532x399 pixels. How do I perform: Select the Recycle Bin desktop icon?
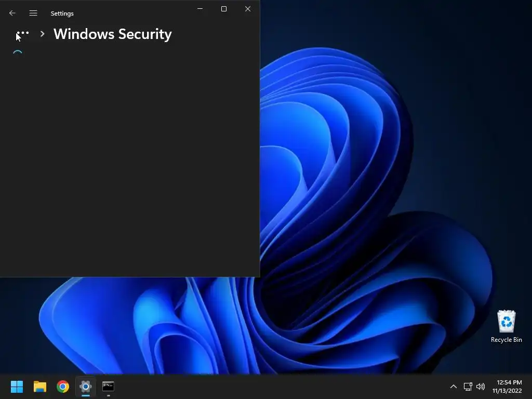click(506, 326)
